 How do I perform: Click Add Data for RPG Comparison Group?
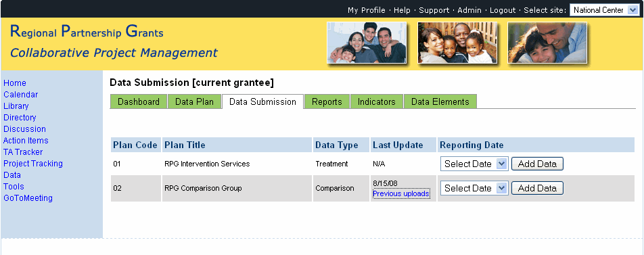pos(537,189)
